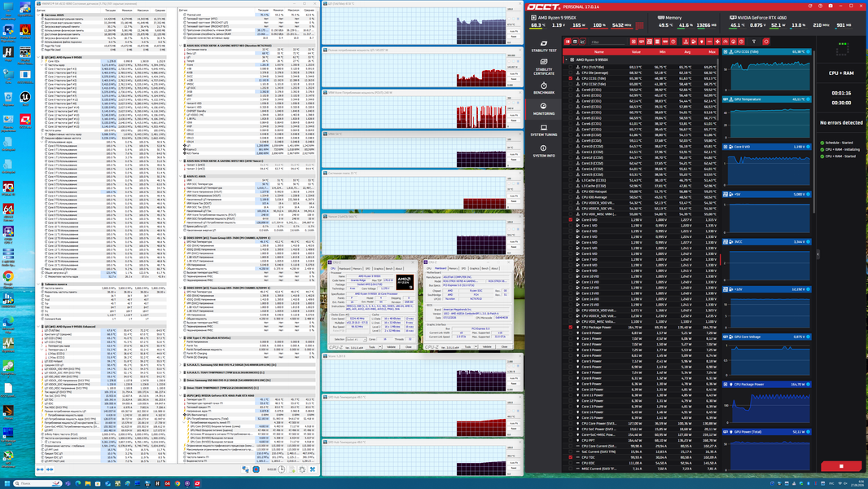Click the OCCT sensor Filter input field
This screenshot has width=868, height=489.
(x=609, y=42)
